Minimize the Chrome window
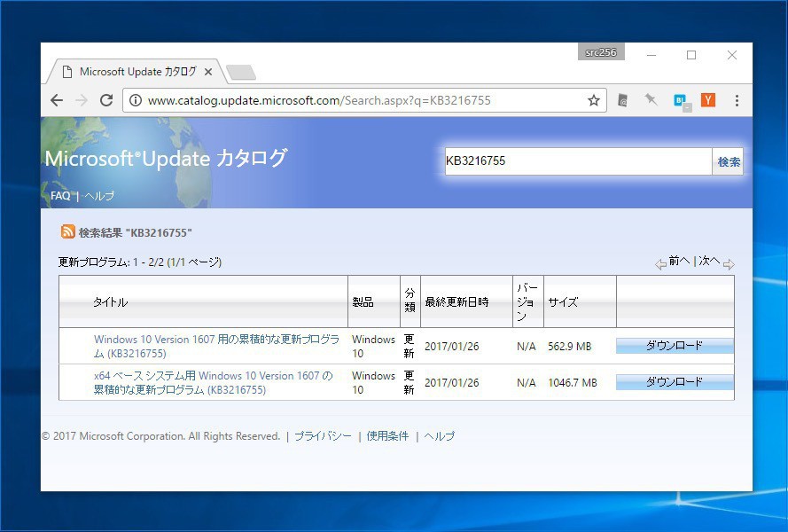The width and height of the screenshot is (788, 532). [x=651, y=55]
